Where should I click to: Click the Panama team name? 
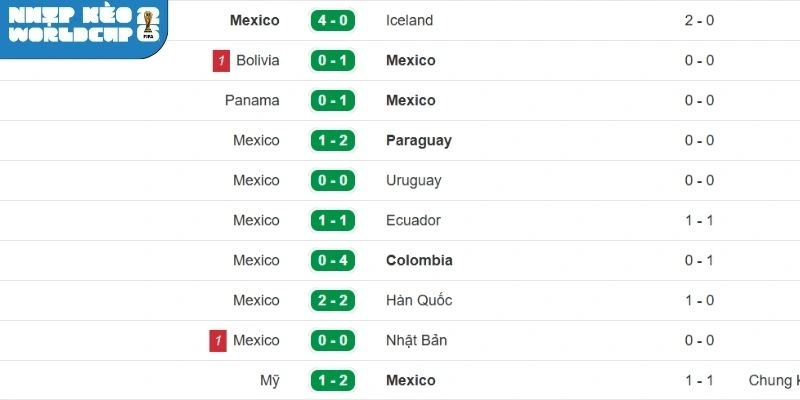point(252,101)
